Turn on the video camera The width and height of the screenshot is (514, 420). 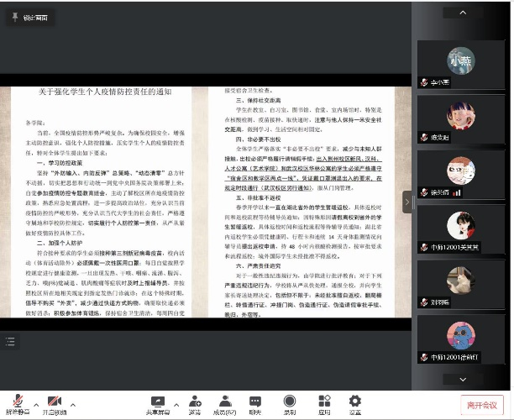[x=56, y=402]
